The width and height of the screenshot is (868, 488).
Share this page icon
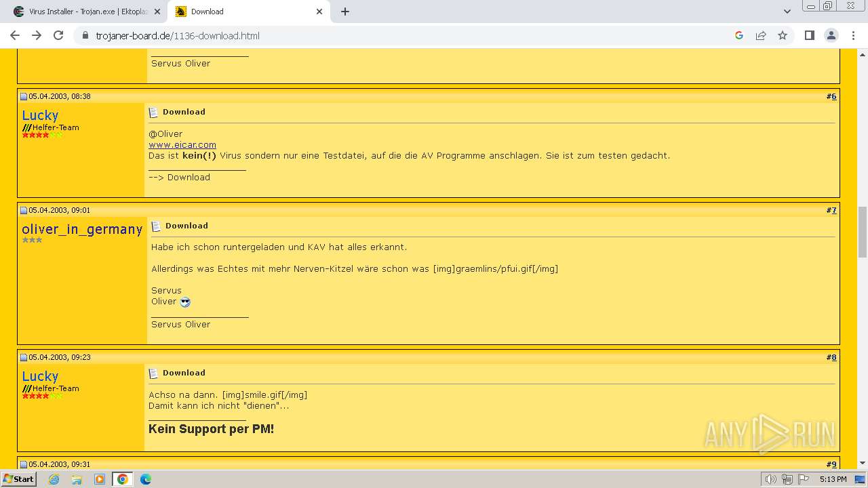tap(761, 35)
